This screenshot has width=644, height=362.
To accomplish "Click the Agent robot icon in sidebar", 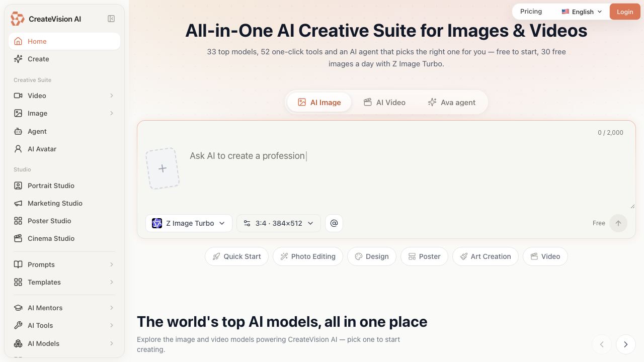I will 18,131.
